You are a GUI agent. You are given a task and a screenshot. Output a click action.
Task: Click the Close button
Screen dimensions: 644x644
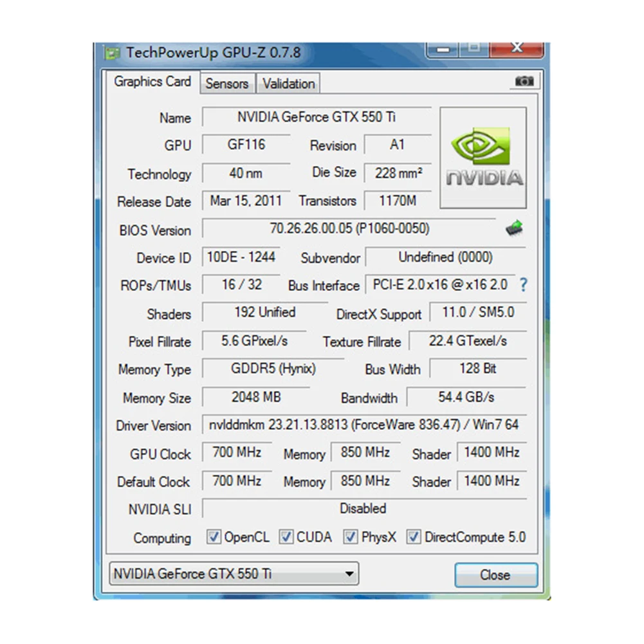click(496, 575)
